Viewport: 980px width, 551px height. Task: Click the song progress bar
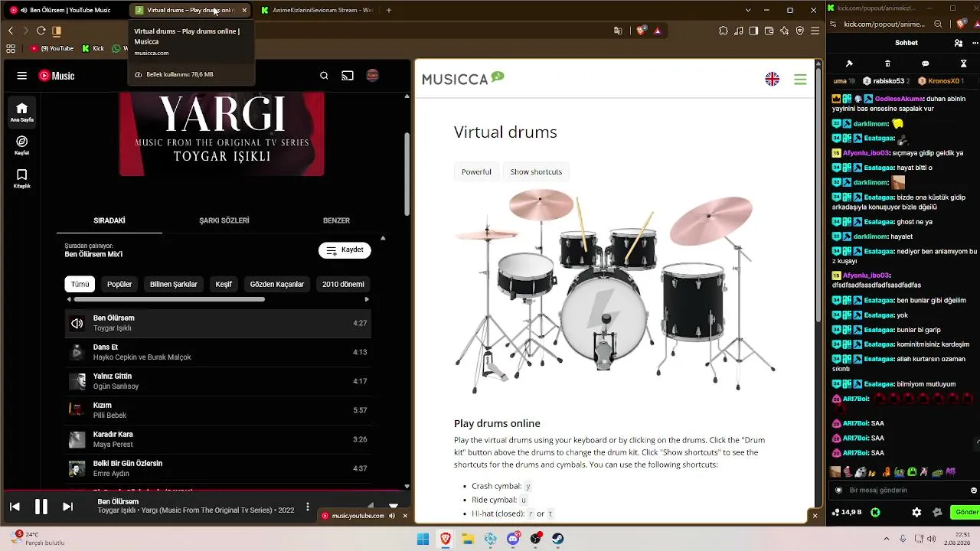pos(205,490)
